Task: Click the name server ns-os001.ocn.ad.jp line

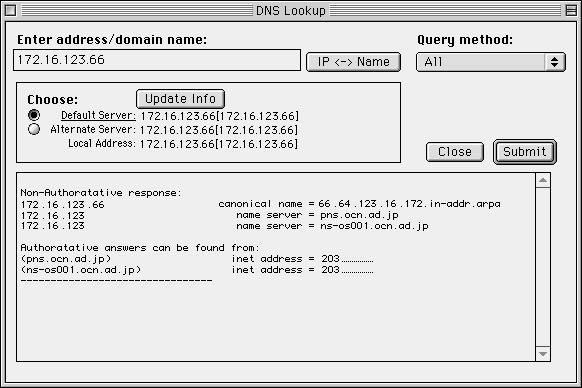Action: (x=332, y=226)
